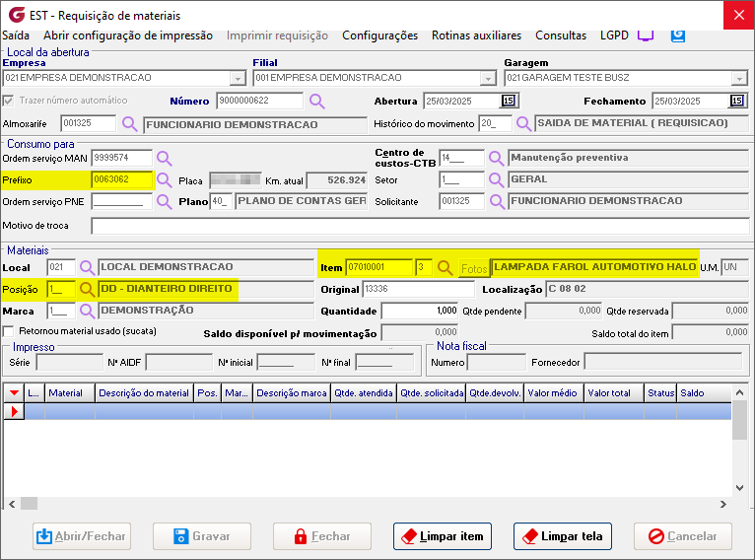Open the Consultas menu
This screenshot has height=560, width=755.
[x=561, y=35]
